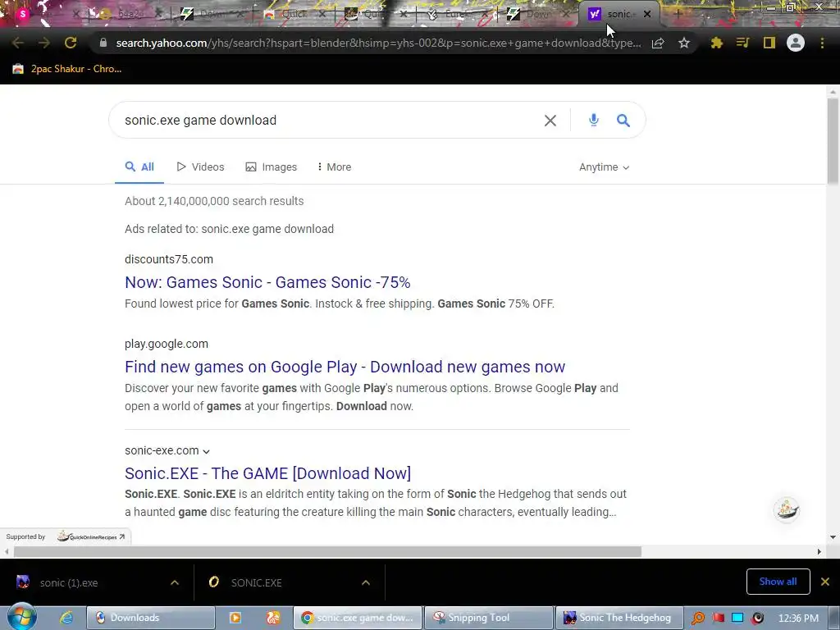The height and width of the screenshot is (630, 840).
Task: Open the downloaded sonic (1).exe file
Action: click(x=69, y=583)
